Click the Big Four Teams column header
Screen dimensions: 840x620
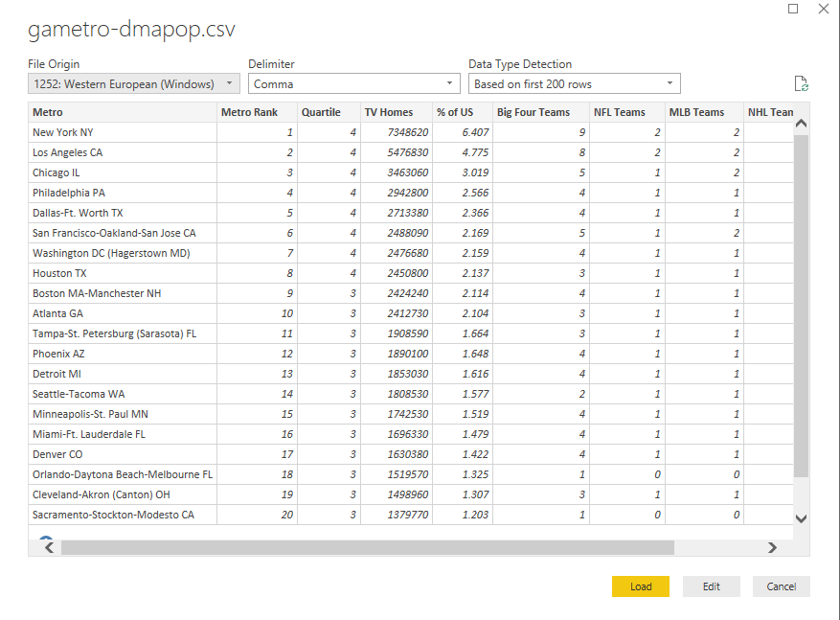click(540, 112)
